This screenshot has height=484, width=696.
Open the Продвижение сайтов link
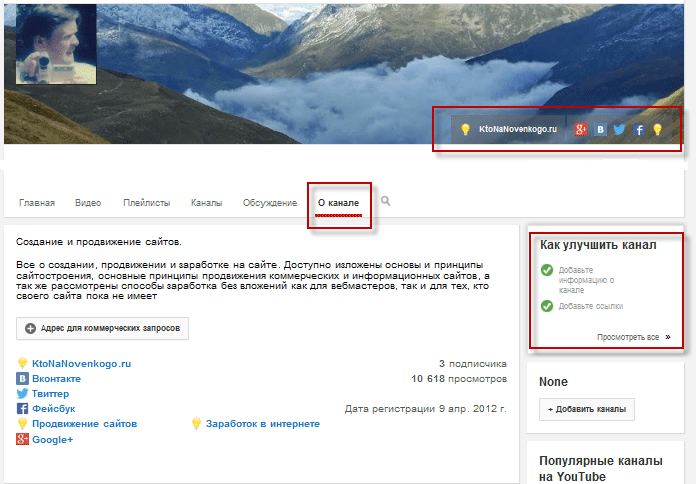click(84, 424)
